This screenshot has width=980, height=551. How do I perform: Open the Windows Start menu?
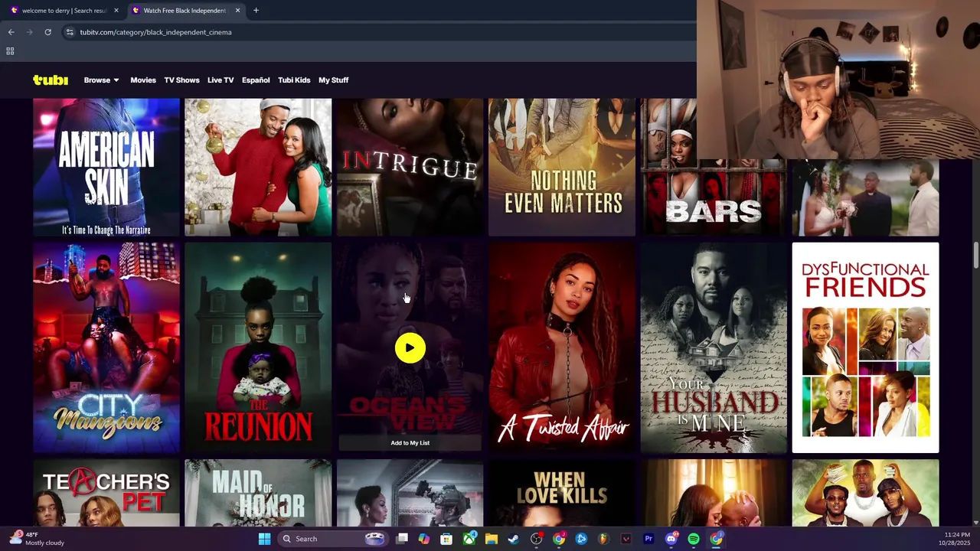[264, 539]
